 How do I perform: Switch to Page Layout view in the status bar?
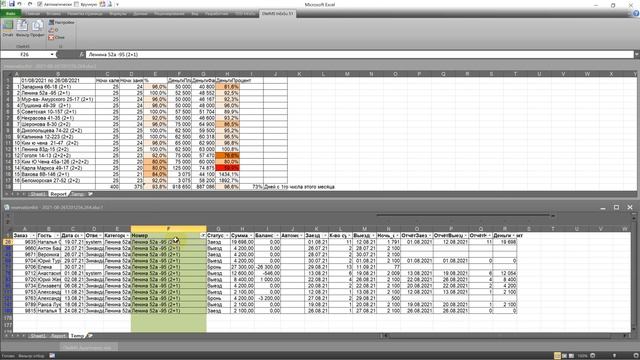click(x=564, y=356)
